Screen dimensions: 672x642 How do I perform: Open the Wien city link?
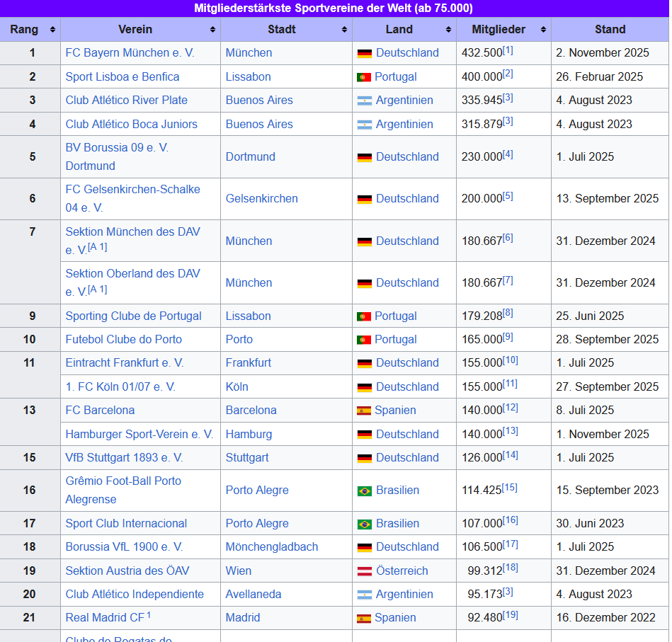click(x=239, y=571)
